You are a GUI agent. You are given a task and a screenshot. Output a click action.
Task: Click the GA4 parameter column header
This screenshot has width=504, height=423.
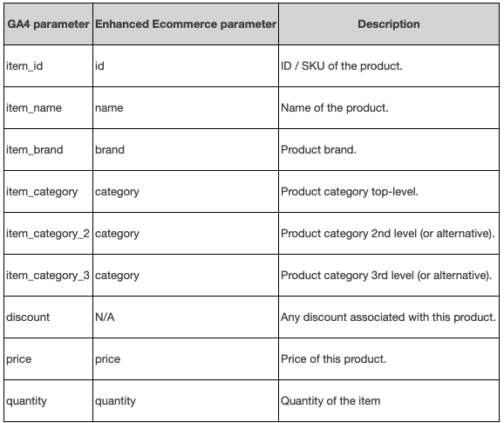48,24
